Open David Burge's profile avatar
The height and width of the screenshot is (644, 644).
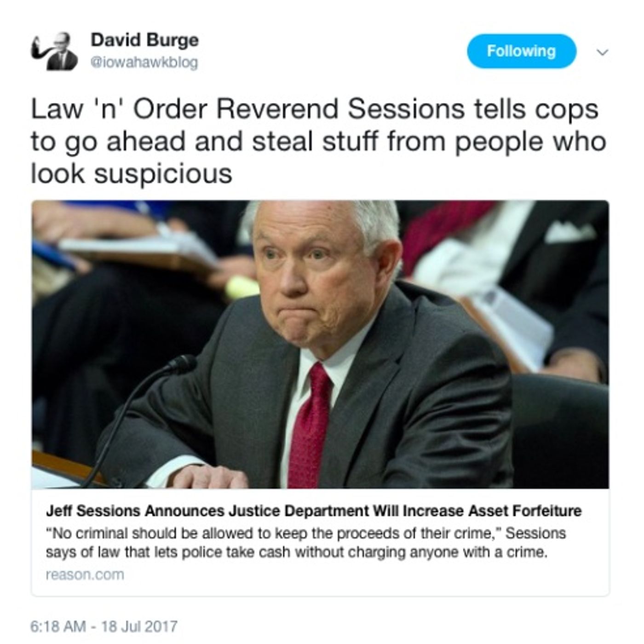pyautogui.click(x=54, y=50)
